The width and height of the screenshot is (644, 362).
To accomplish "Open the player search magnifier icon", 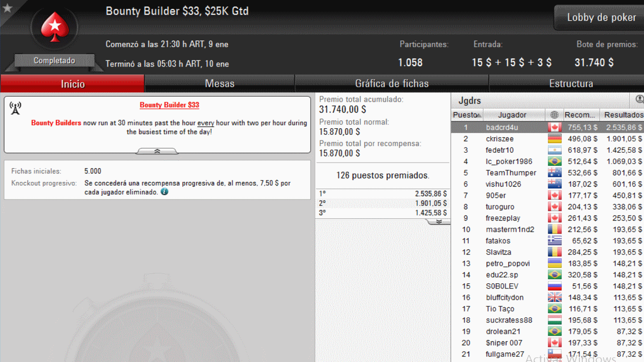I will [640, 99].
